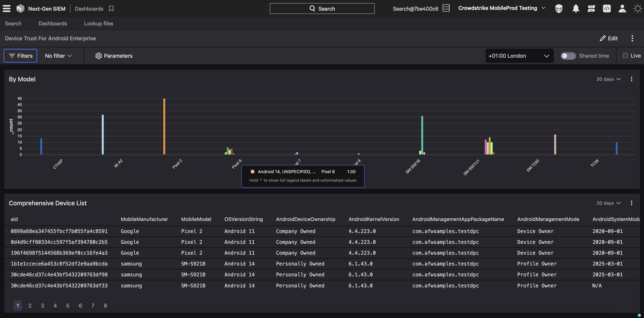644x318 pixels.
Task: Click the orange Pixel 2 bar
Action: (x=164, y=126)
